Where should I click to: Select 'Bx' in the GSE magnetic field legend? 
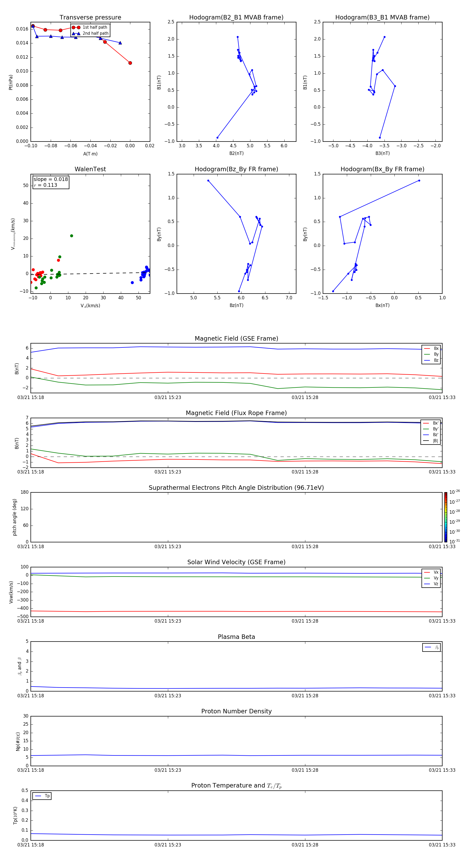click(431, 349)
